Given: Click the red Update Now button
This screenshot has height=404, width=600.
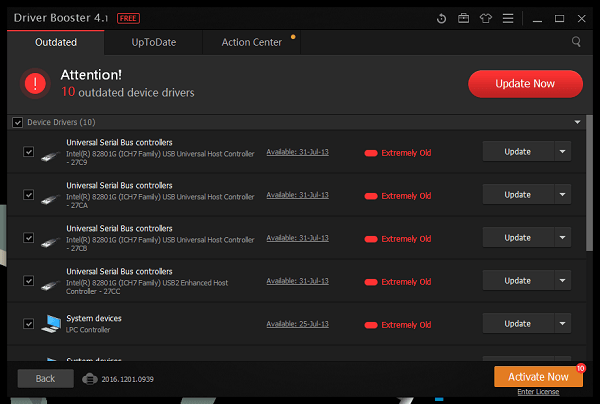Looking at the screenshot, I should coord(525,84).
